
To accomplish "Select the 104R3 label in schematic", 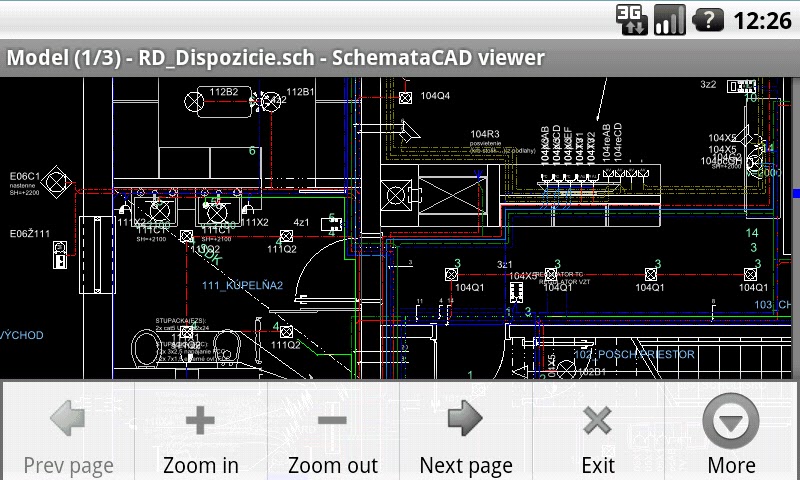I will click(x=485, y=134).
